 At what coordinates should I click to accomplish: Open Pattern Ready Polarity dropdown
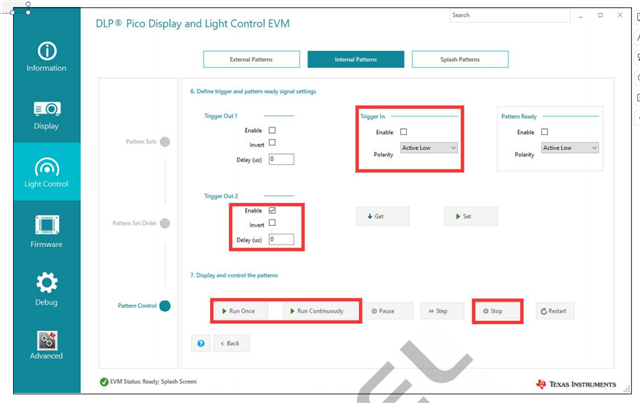pyautogui.click(x=570, y=148)
